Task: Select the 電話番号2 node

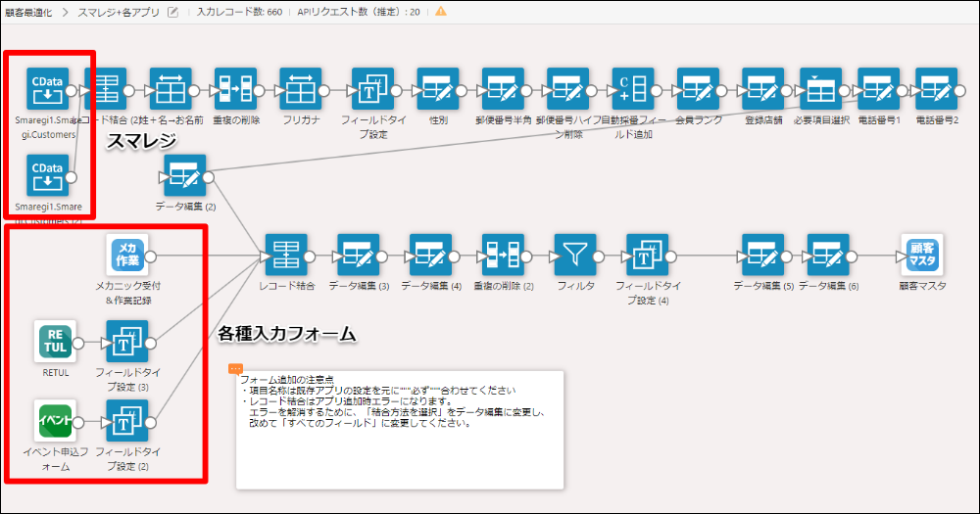Action: pyautogui.click(x=936, y=89)
